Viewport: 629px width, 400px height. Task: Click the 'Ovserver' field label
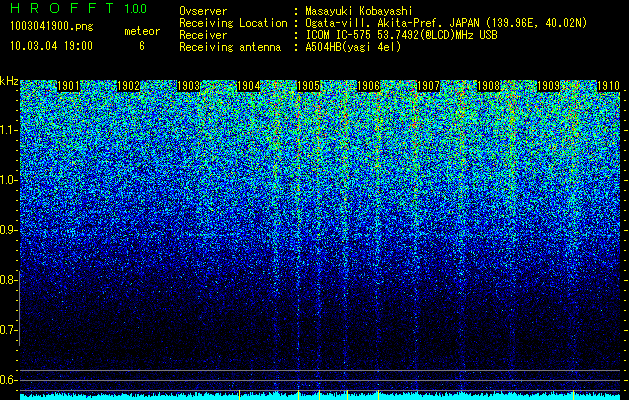pyautogui.click(x=203, y=11)
